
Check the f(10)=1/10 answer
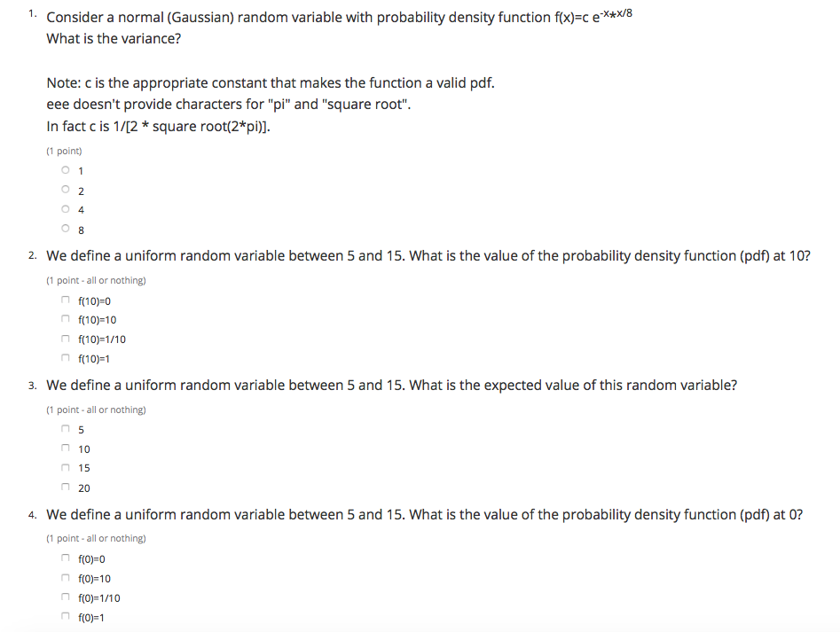point(66,339)
